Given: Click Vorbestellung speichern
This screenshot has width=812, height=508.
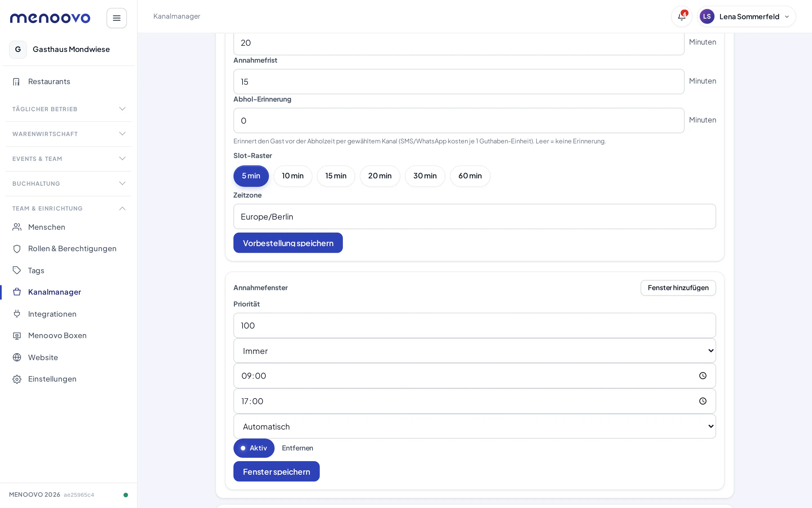Looking at the screenshot, I should (x=288, y=243).
